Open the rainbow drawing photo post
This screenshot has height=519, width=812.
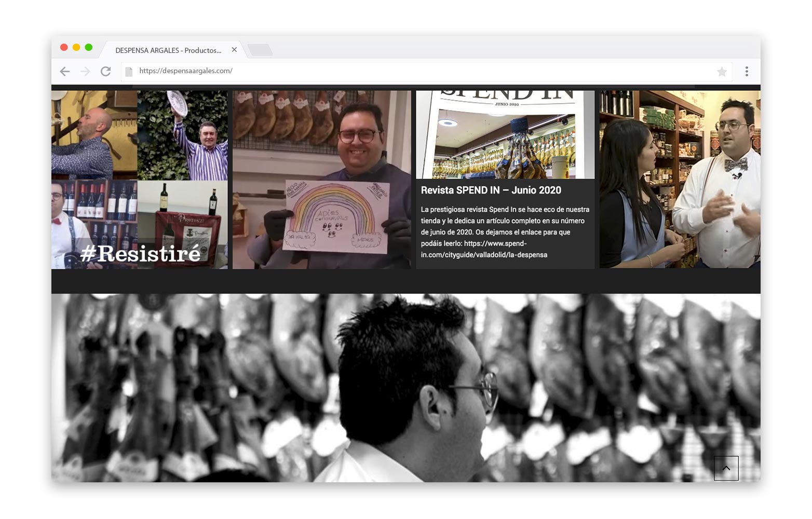pos(321,180)
